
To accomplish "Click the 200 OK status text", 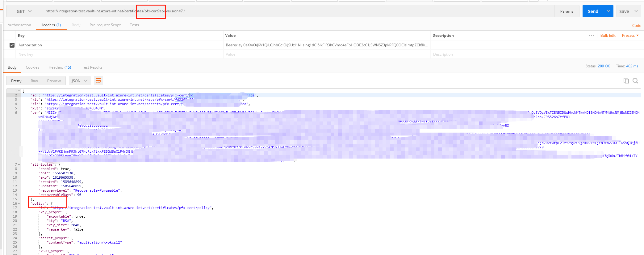I will coord(604,66).
